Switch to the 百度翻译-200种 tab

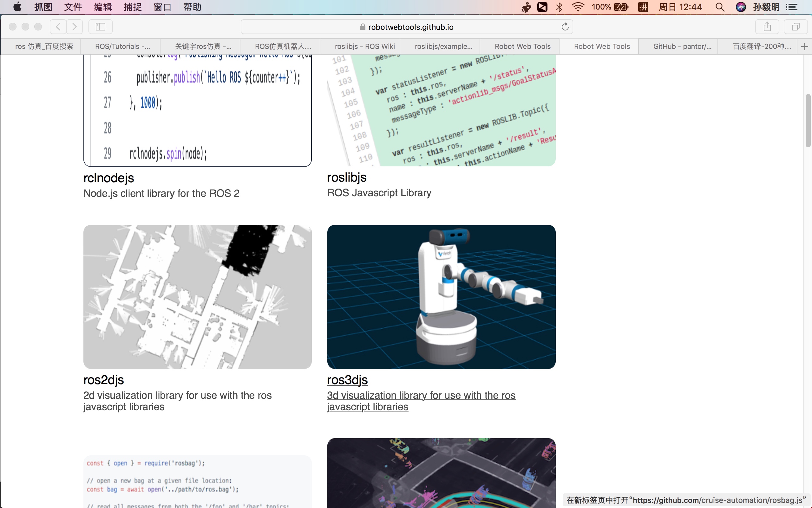coord(758,46)
